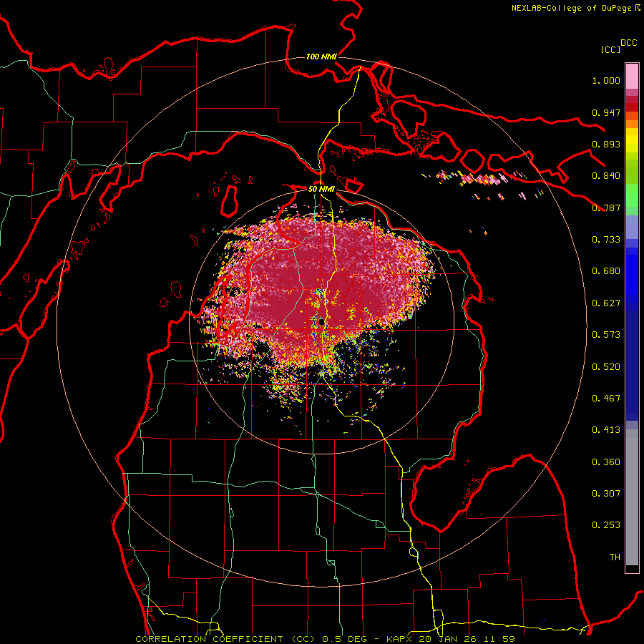
Task: Click the 0.467 legend value
Action: [606, 399]
